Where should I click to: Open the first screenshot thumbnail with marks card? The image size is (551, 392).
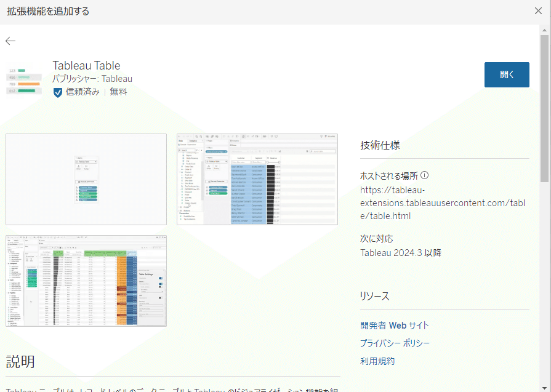click(x=86, y=179)
